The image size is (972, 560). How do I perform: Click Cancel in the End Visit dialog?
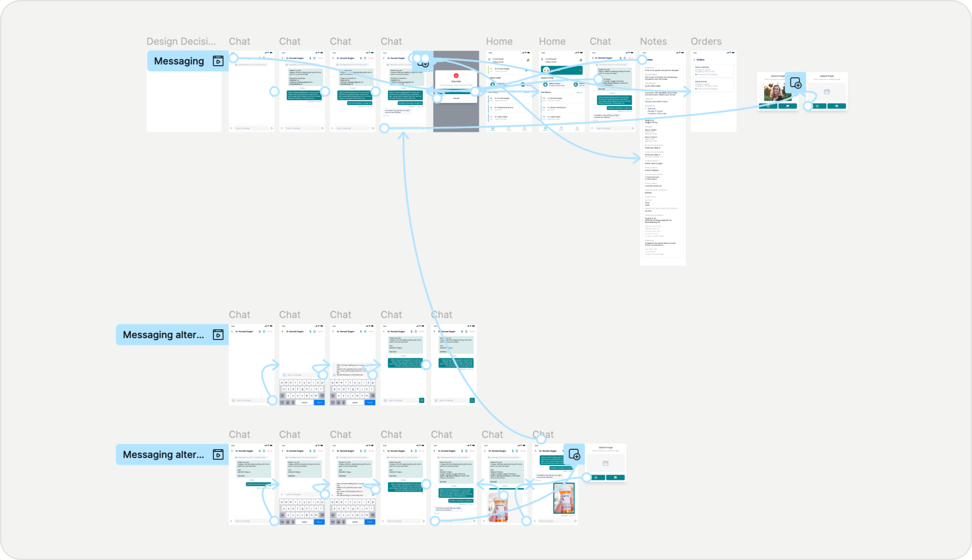pos(456,98)
